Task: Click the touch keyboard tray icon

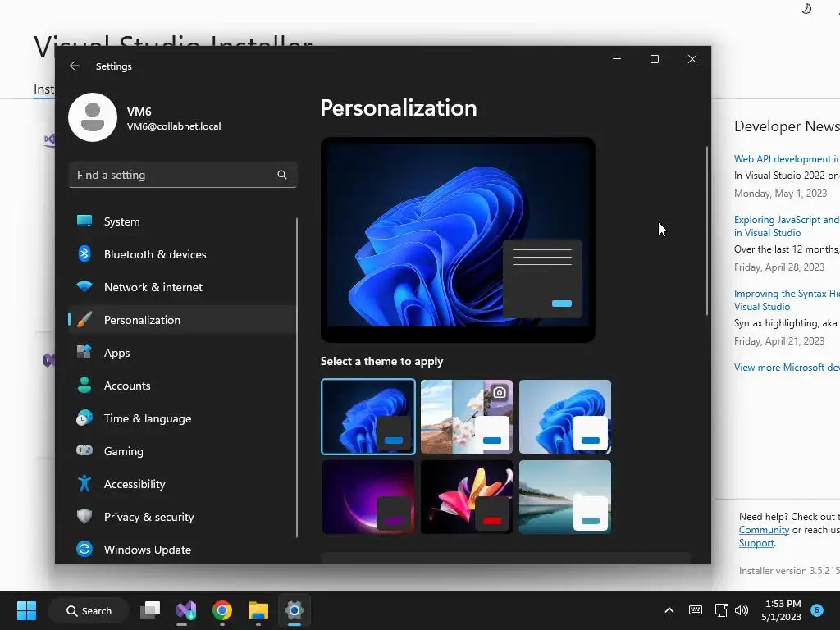Action: click(696, 610)
